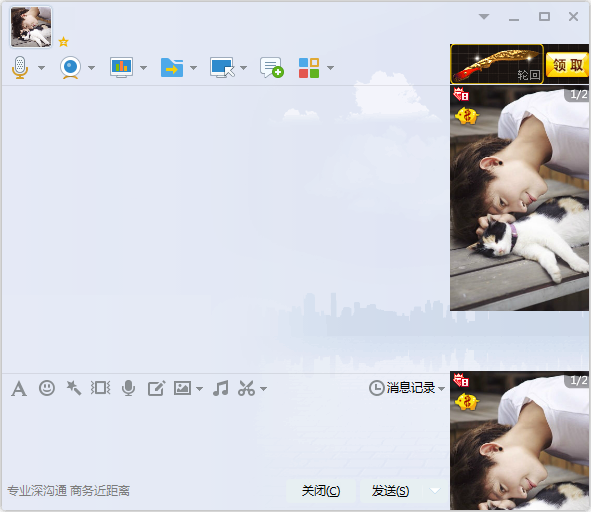
Task: Open 消息记录 message history
Action: pyautogui.click(x=402, y=388)
